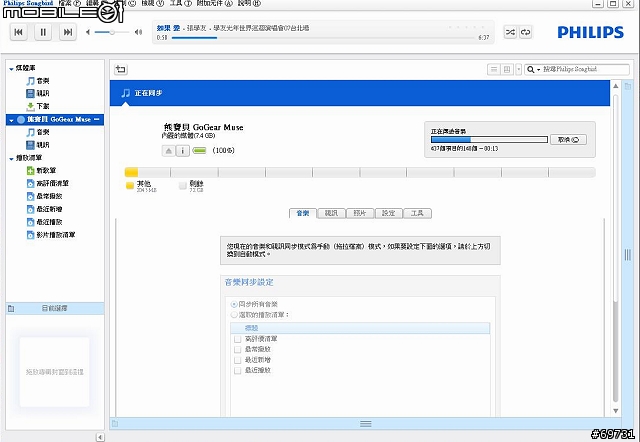Show device info with the i button

tap(182, 151)
